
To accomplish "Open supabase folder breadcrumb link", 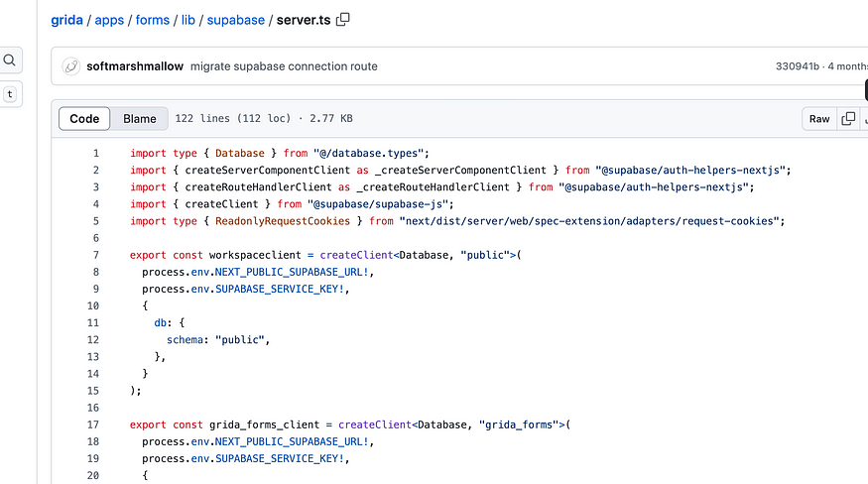I will tap(236, 20).
